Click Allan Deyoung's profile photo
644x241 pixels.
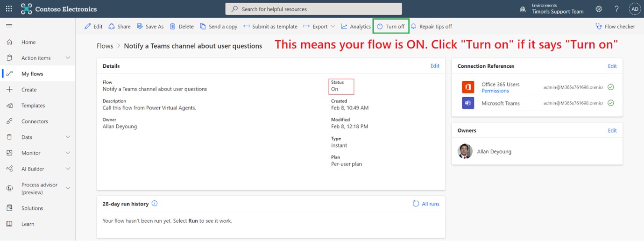[x=465, y=151]
